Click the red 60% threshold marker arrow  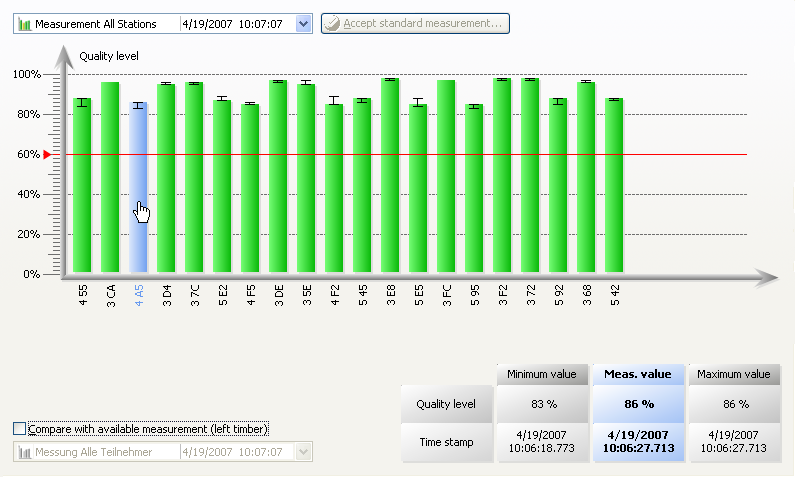coord(46,155)
